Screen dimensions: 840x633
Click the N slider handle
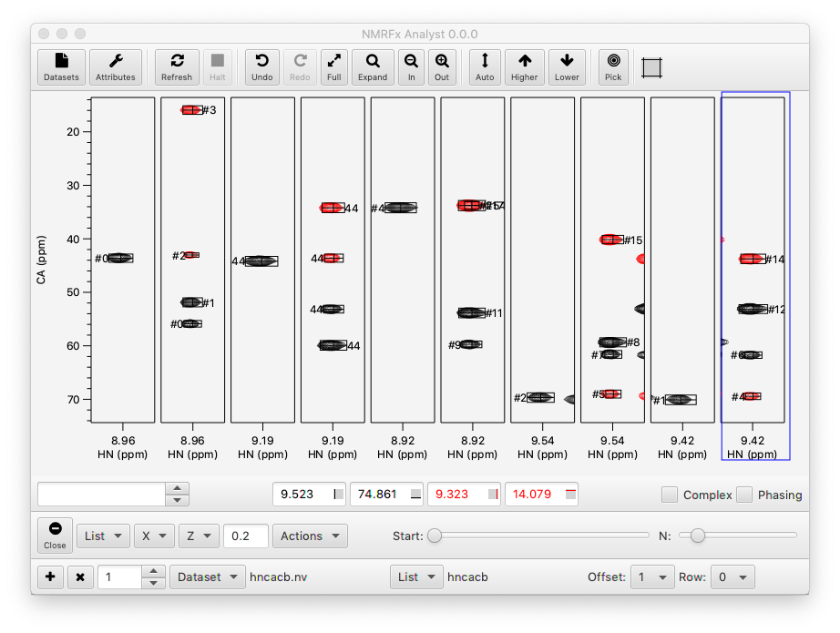(x=698, y=535)
